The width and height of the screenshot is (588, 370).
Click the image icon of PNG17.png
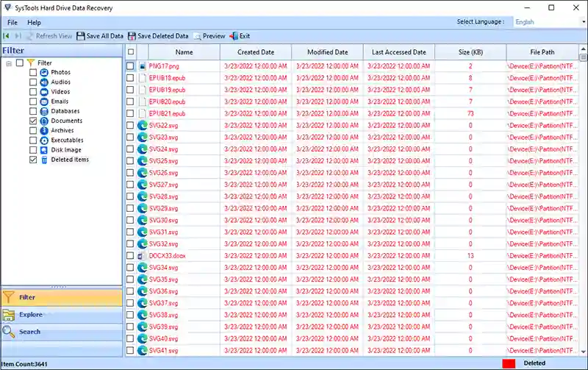tap(143, 66)
